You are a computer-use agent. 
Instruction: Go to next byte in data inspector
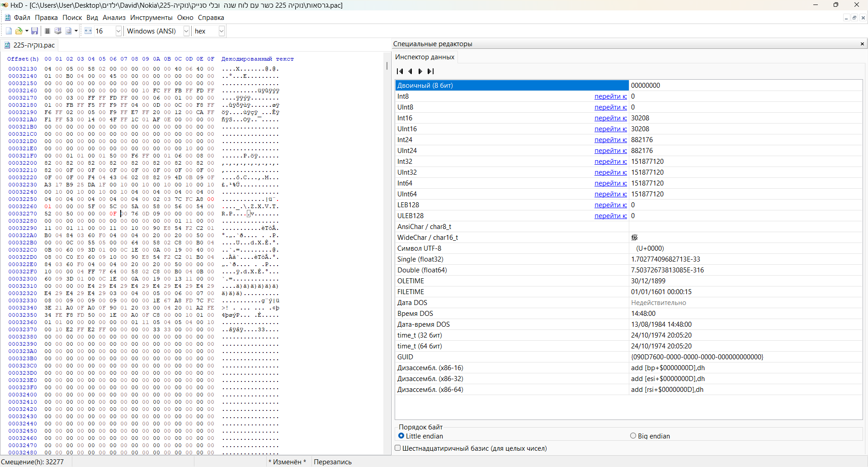(x=420, y=71)
